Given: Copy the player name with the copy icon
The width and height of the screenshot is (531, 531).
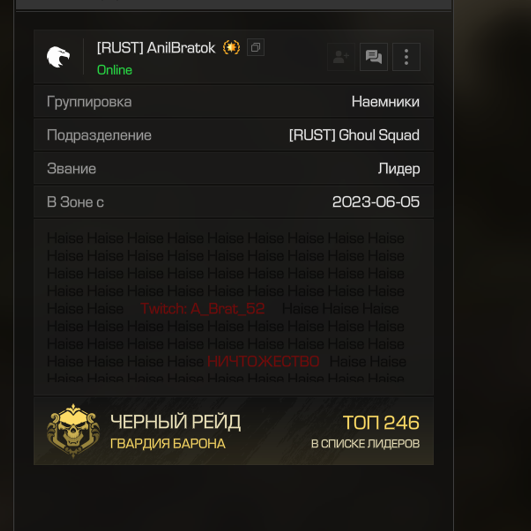Looking at the screenshot, I should 256,47.
